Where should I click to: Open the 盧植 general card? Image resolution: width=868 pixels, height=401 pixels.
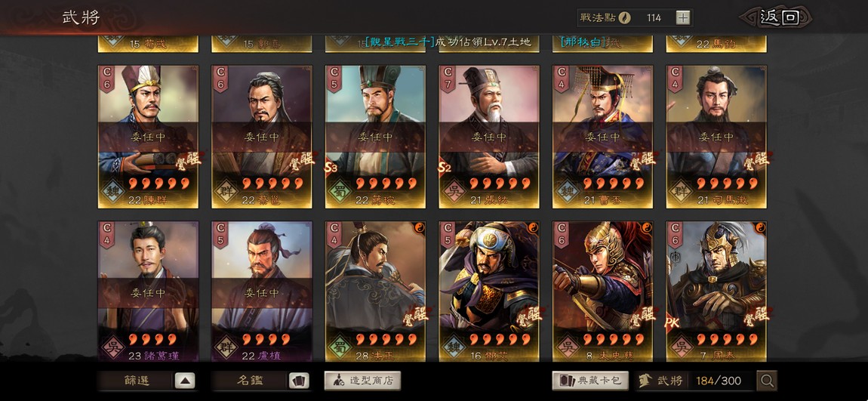point(261,291)
